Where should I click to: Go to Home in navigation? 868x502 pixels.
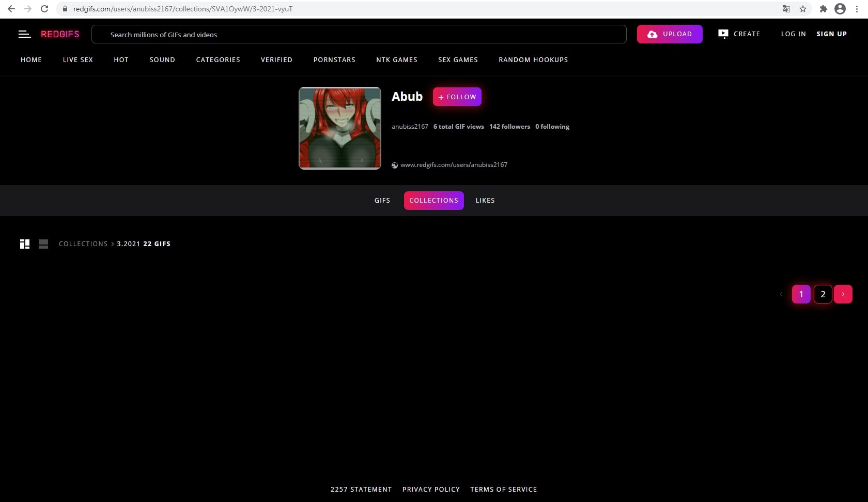(32, 60)
